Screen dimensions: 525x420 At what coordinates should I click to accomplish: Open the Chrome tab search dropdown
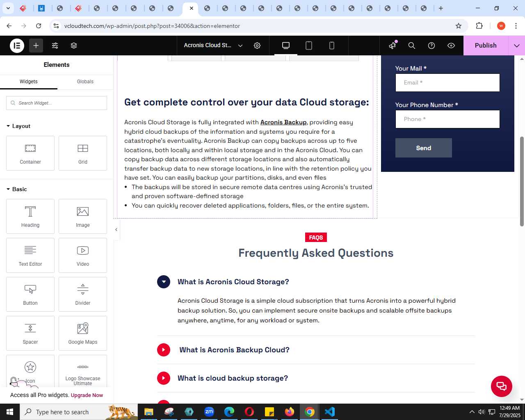[x=8, y=8]
